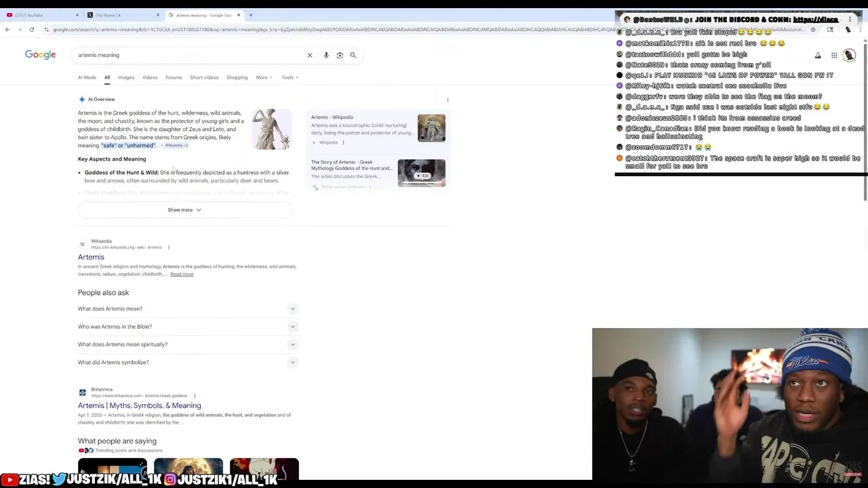Click the 'People also ask' heading

103,293
